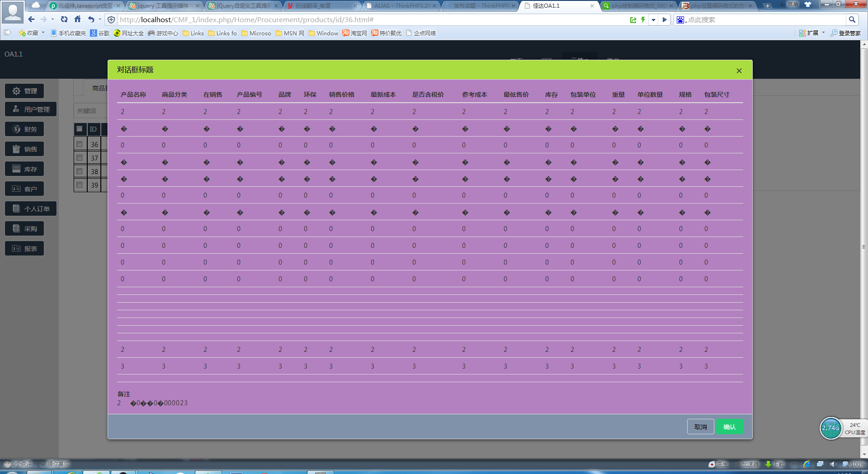The width and height of the screenshot is (868, 474).
Task: Expand the back/forward history dropdown
Action: click(52, 19)
